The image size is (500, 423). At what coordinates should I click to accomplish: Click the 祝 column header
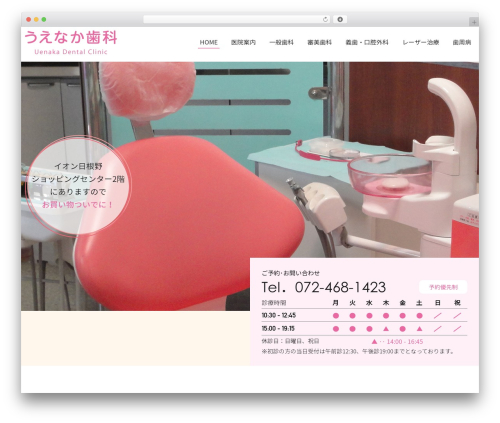tap(457, 303)
